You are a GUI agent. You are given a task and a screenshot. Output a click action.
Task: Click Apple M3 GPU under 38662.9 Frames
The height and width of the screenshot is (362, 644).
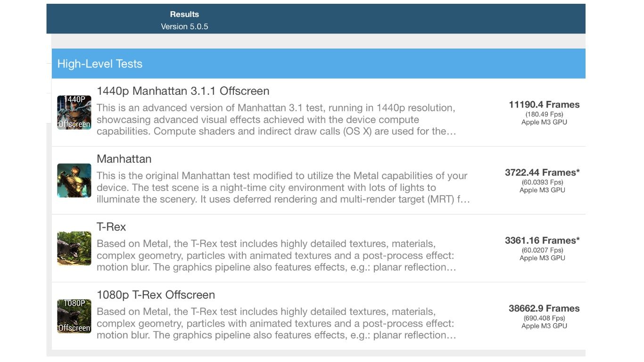tap(544, 326)
